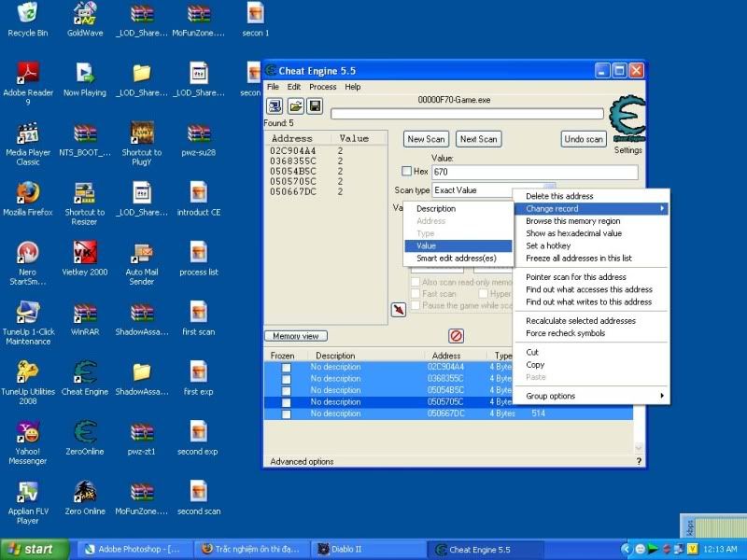Click the open file folder toolbar icon
The height and width of the screenshot is (560, 747).
295,105
